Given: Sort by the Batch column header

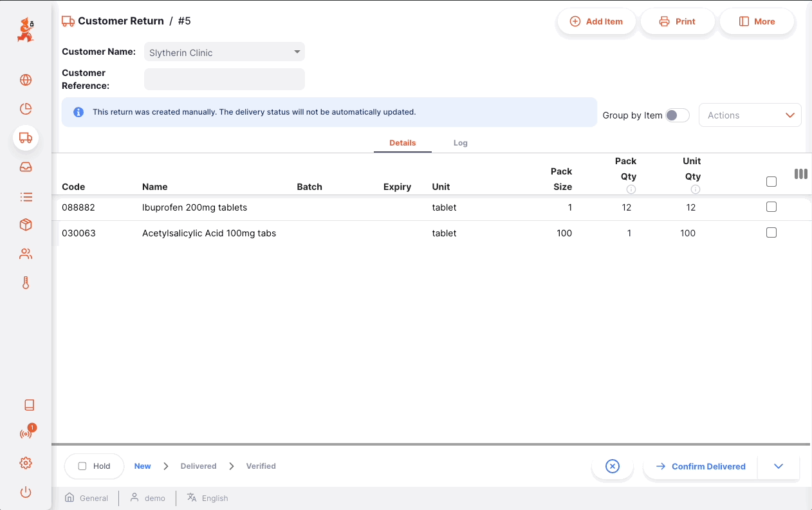Looking at the screenshot, I should pyautogui.click(x=309, y=187).
